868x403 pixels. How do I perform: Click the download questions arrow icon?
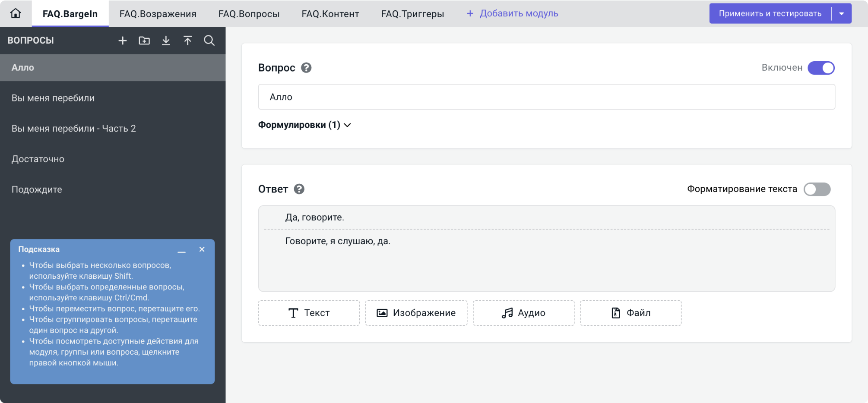[166, 41]
